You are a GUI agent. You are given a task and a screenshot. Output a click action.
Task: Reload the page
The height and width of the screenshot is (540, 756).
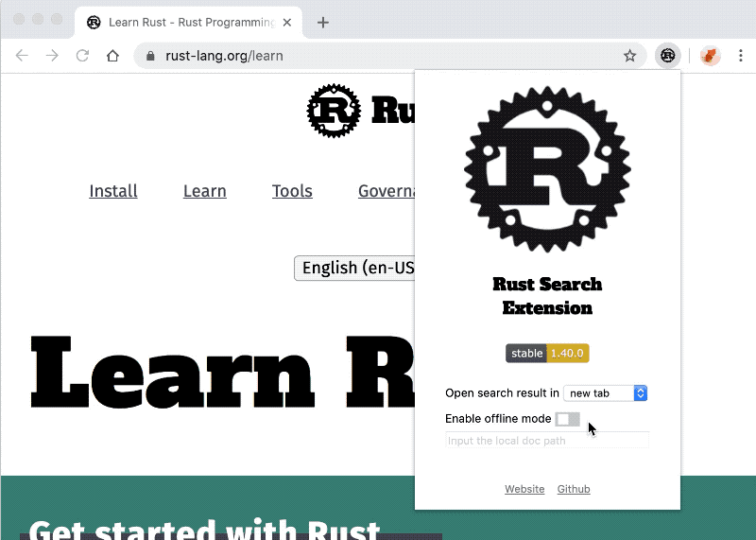click(82, 56)
